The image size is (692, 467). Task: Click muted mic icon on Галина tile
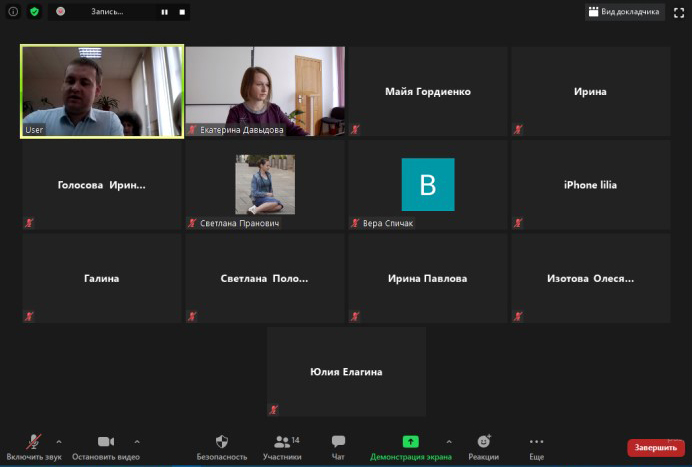click(x=29, y=316)
